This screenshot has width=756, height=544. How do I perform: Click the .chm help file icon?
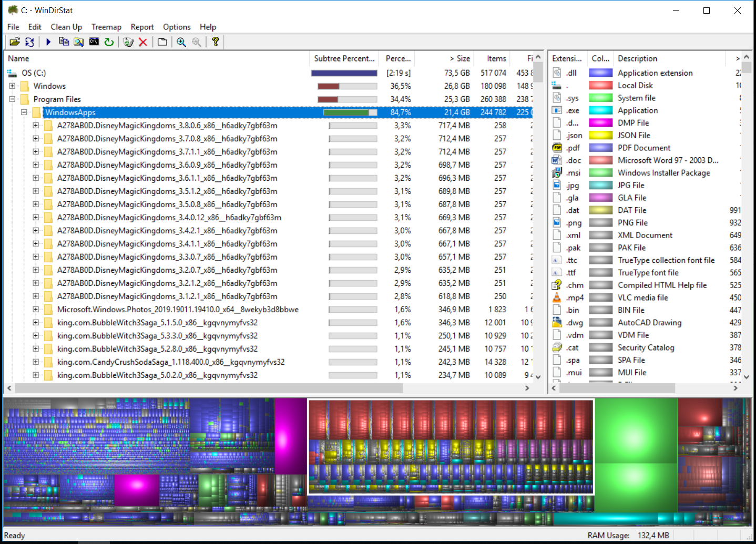click(557, 285)
